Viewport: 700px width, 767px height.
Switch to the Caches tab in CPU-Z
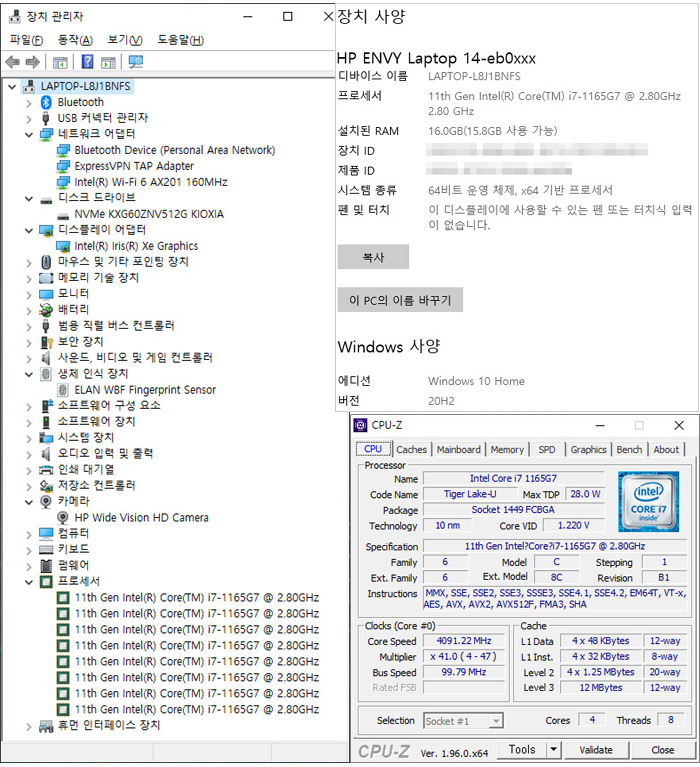411,450
